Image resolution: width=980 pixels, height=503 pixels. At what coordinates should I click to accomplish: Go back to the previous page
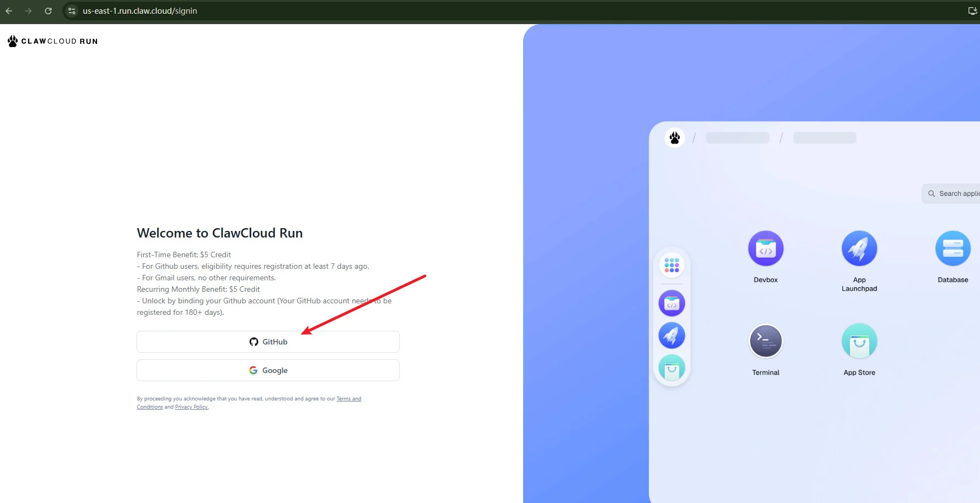click(x=9, y=11)
